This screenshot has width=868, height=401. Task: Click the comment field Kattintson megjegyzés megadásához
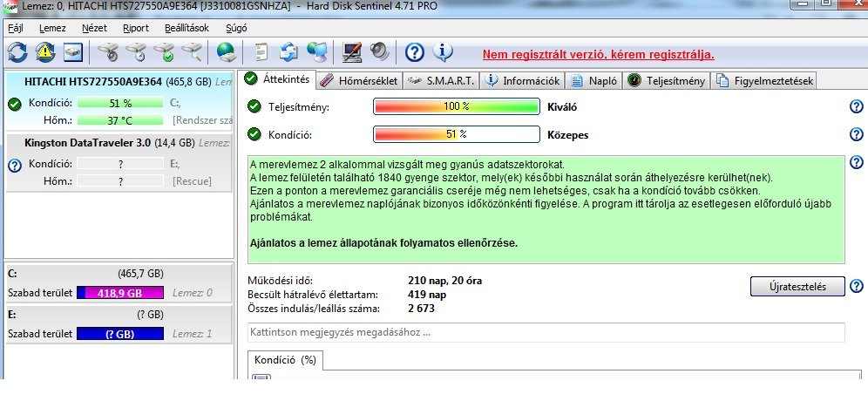point(546,332)
